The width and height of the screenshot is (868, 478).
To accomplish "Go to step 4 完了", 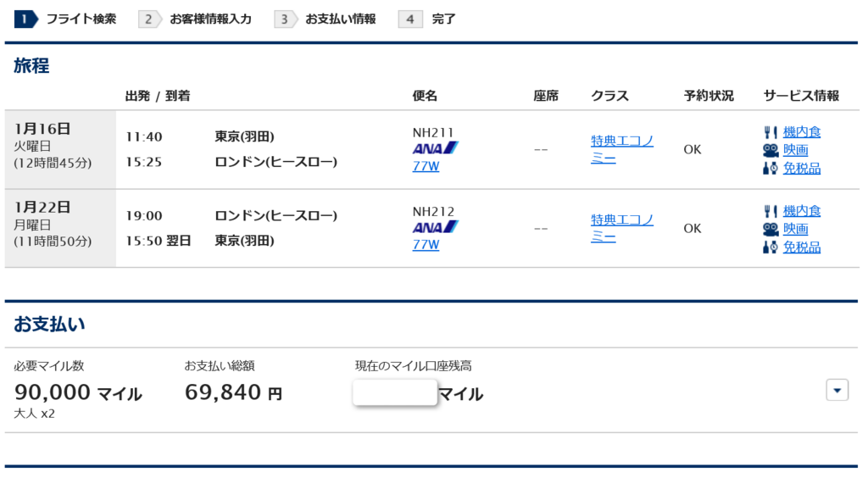I will [x=427, y=19].
